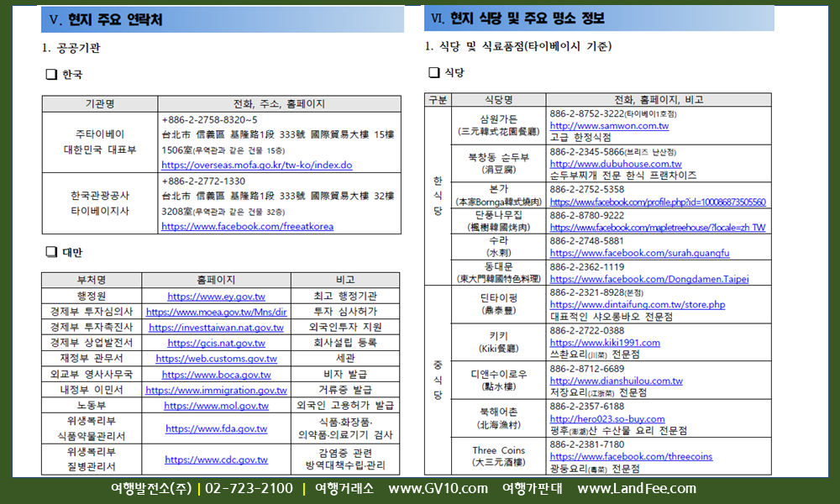The image size is (840, 504).
Task: Open the facebook surah.guangfu link
Action: coord(639,253)
